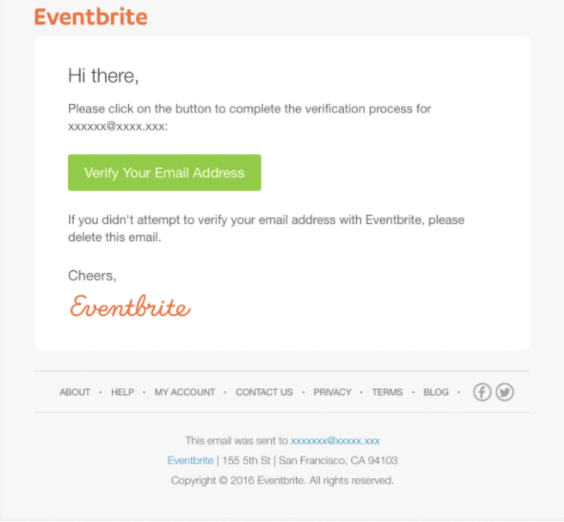Open the ABOUT footer link
This screenshot has height=522, width=564.
pos(75,392)
